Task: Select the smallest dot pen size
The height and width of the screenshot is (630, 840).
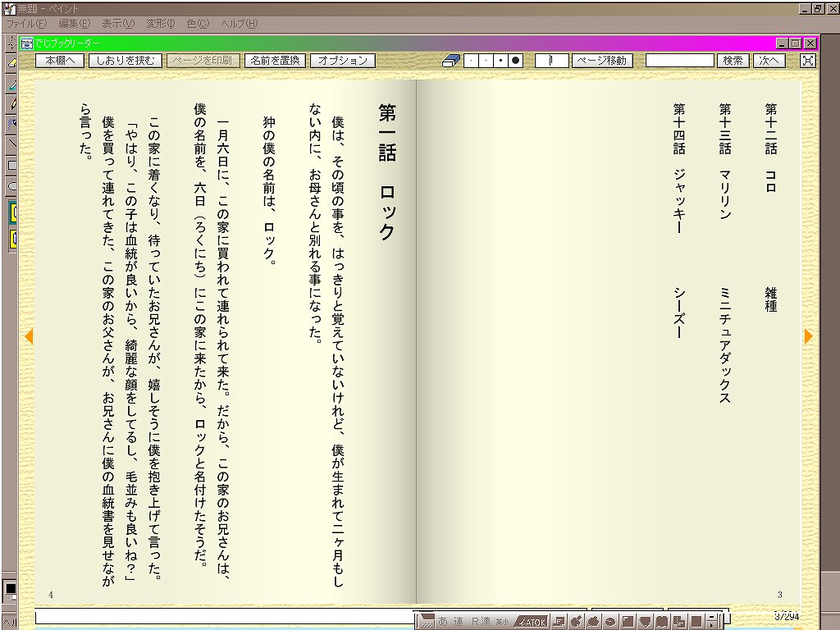Action: pos(471,61)
